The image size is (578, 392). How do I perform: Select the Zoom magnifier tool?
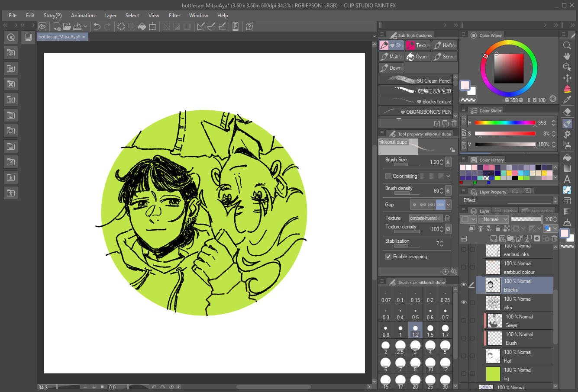coord(567,45)
